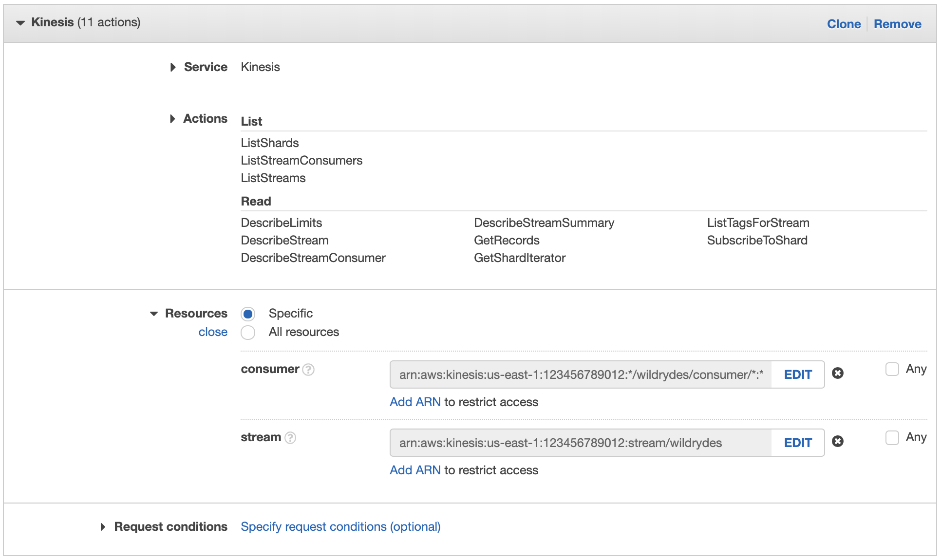Remove the consumer ARN with the x icon
This screenshot has height=560, width=941.
coord(838,373)
